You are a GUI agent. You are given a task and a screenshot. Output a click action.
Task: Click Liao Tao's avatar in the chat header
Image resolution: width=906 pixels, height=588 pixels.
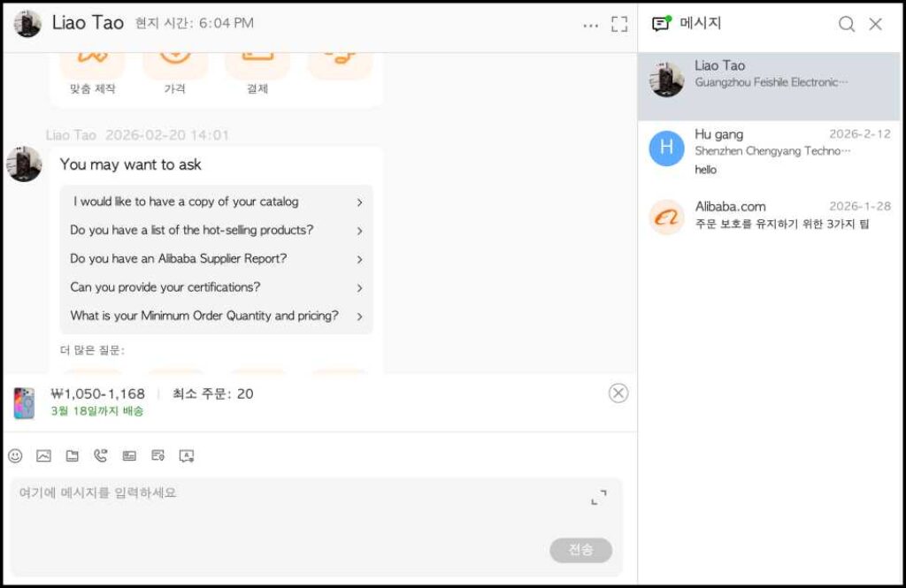tap(27, 24)
